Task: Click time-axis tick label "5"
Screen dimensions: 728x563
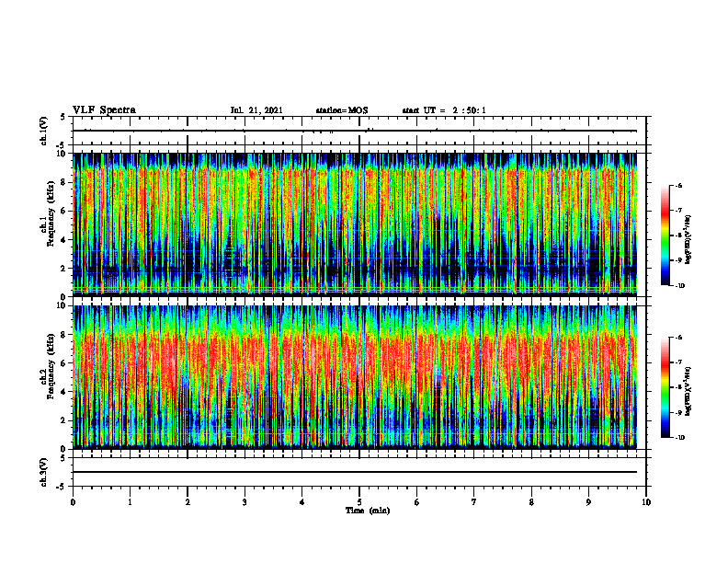Action: point(359,502)
